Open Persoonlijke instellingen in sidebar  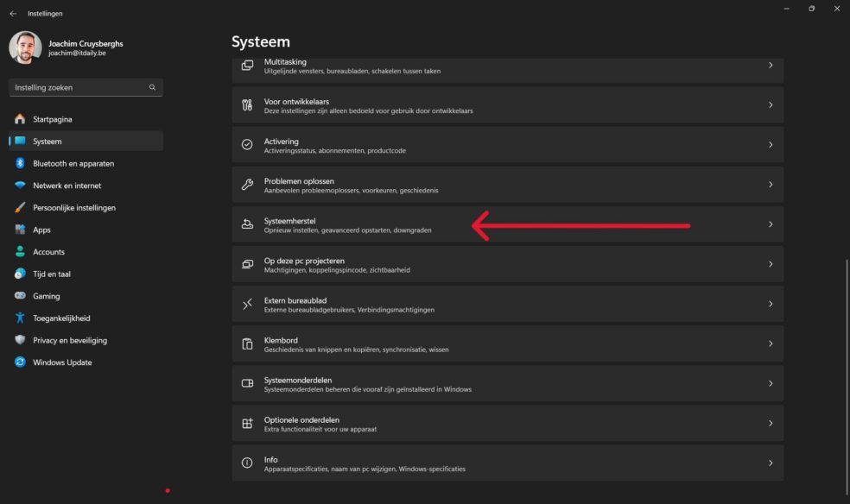(x=74, y=207)
